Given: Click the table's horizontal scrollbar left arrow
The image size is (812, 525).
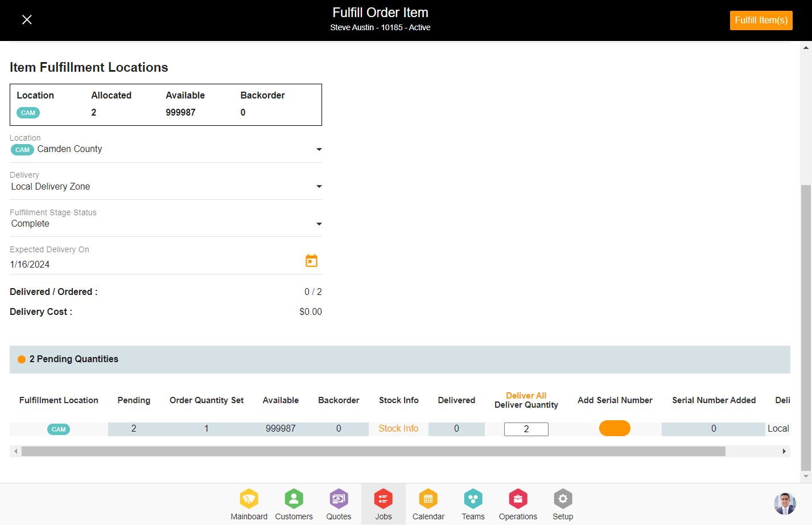Looking at the screenshot, I should [16, 451].
